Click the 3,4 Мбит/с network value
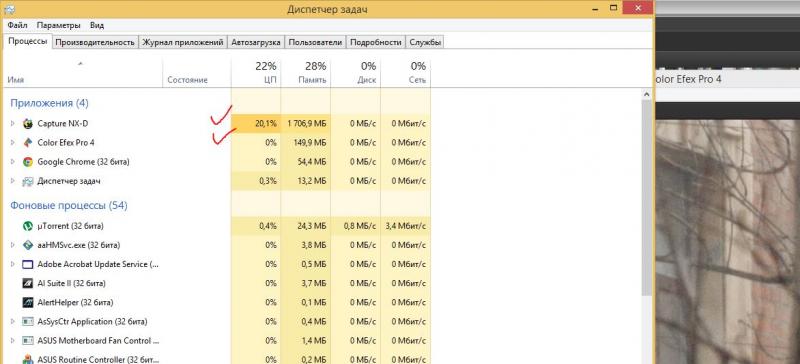This screenshot has width=800, height=364. [406, 226]
